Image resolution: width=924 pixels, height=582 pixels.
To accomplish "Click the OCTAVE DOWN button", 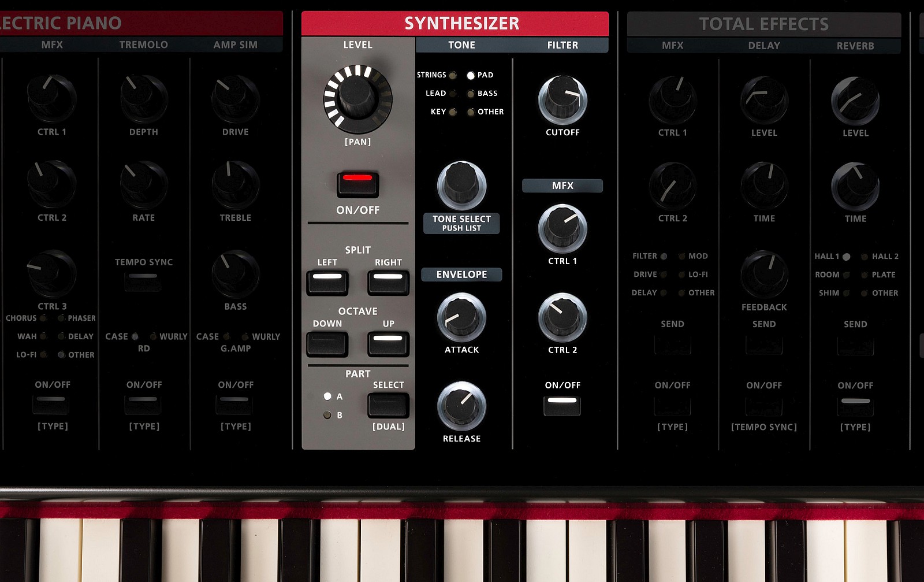I will [x=327, y=344].
